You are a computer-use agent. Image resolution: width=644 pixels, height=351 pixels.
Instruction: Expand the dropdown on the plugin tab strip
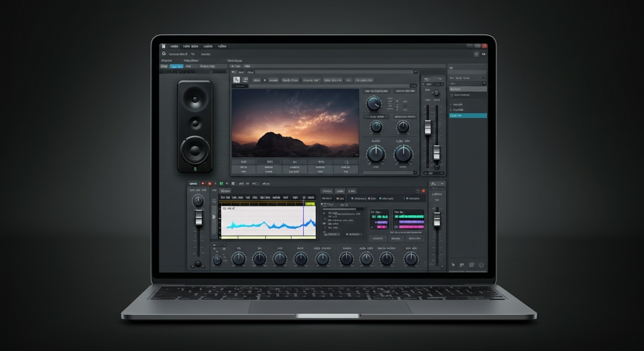415,72
